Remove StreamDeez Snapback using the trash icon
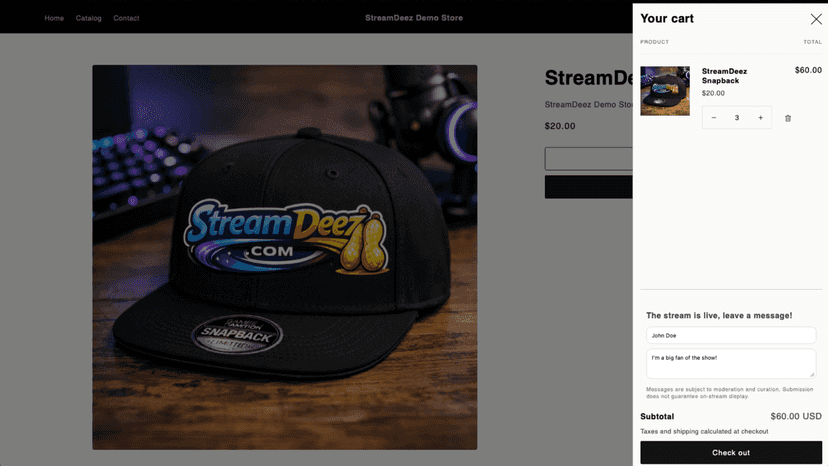Screen dimensions: 828x466 788,118
